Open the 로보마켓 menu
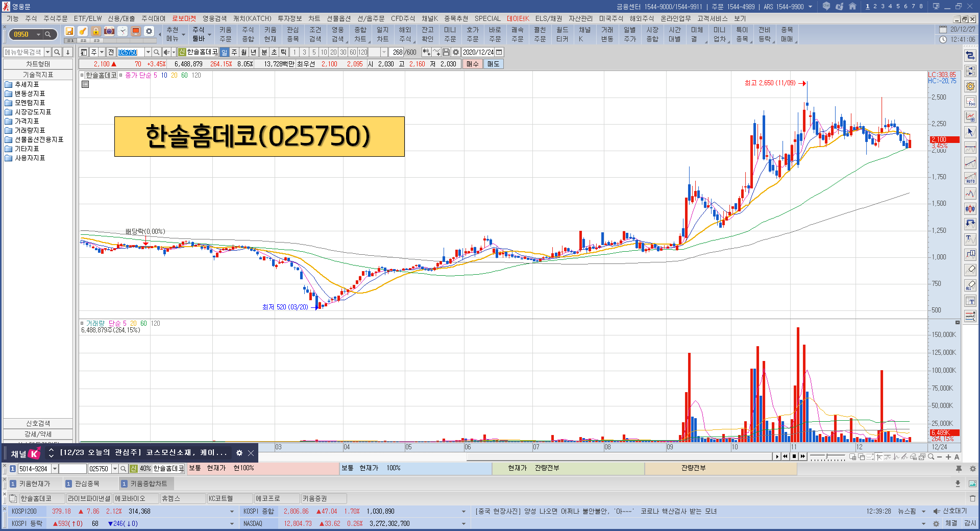 click(x=184, y=18)
